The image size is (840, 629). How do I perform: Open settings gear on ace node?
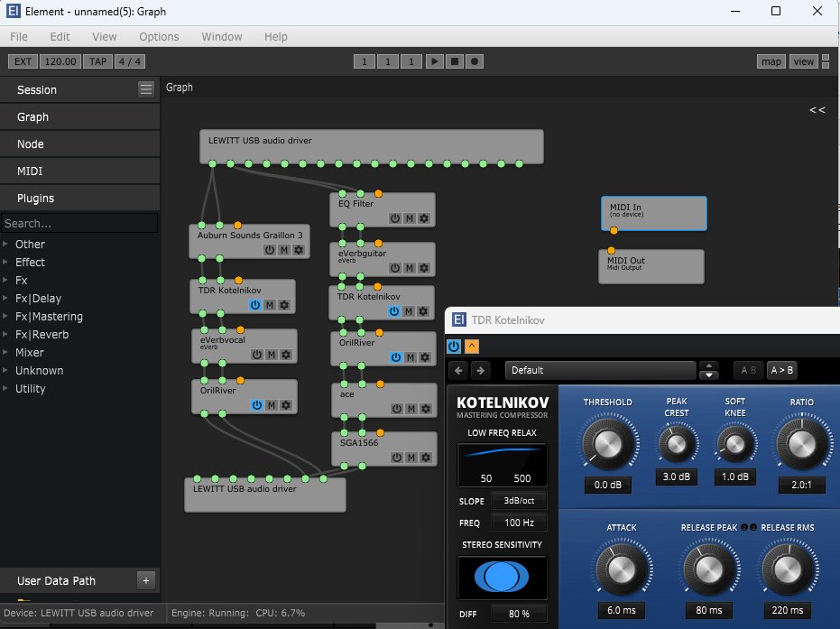point(425,409)
